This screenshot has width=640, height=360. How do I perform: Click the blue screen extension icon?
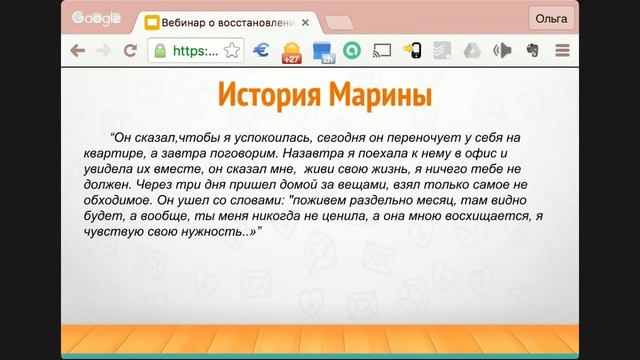click(x=324, y=53)
